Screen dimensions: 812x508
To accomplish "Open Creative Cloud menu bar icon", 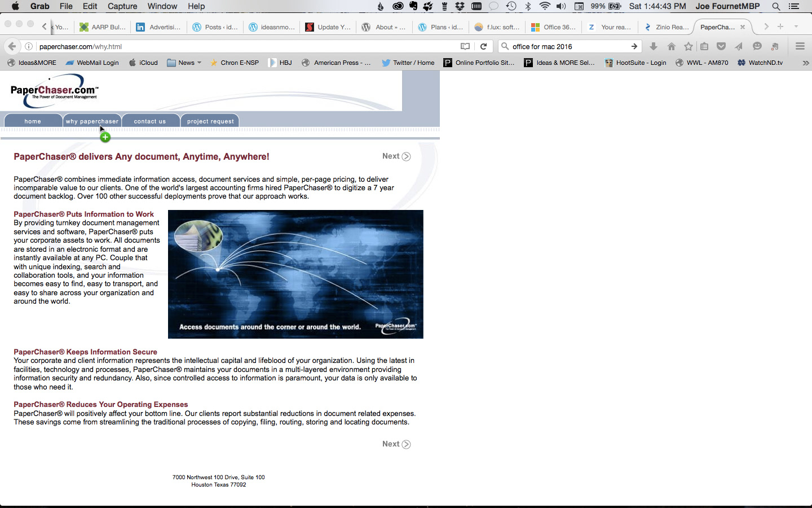I will 398,6.
